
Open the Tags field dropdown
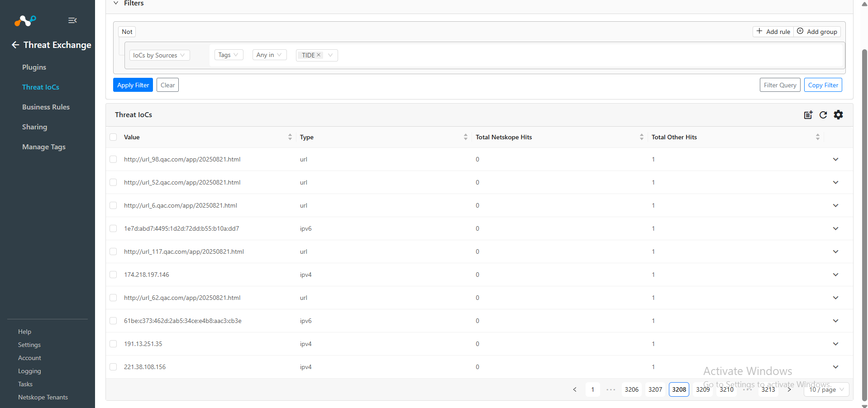click(229, 55)
